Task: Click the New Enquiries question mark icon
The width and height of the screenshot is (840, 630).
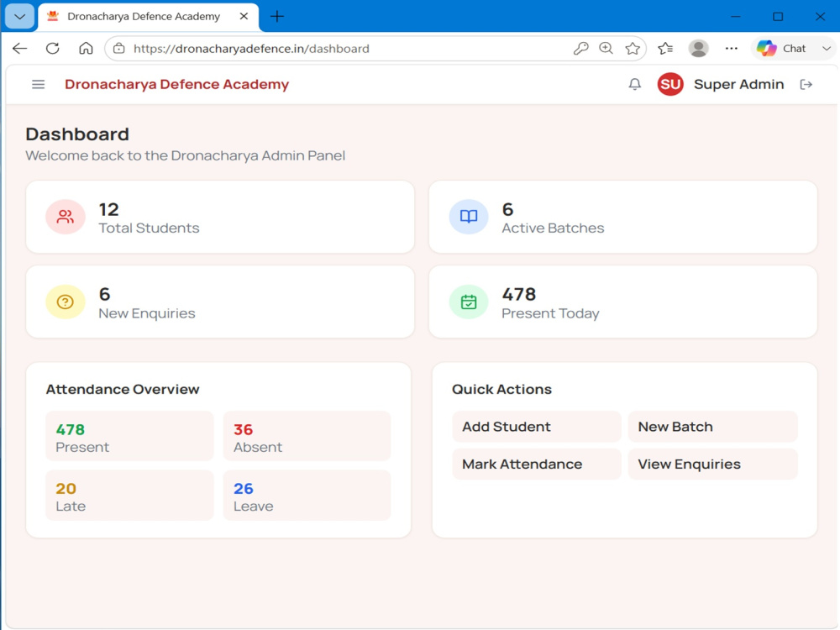Action: (x=66, y=302)
